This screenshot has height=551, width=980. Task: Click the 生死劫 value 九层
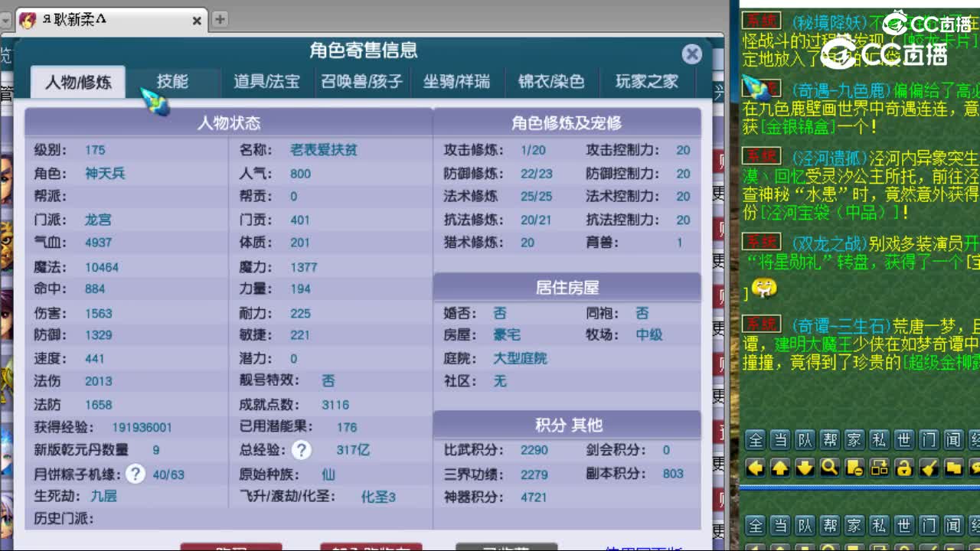point(103,496)
